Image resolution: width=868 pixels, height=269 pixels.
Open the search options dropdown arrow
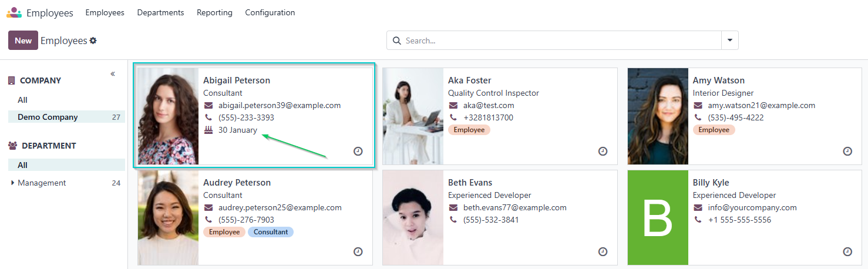point(729,41)
